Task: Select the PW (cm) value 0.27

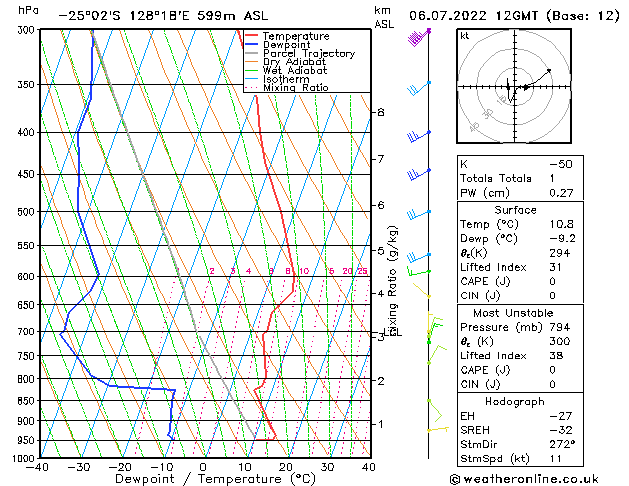Action: point(561,193)
